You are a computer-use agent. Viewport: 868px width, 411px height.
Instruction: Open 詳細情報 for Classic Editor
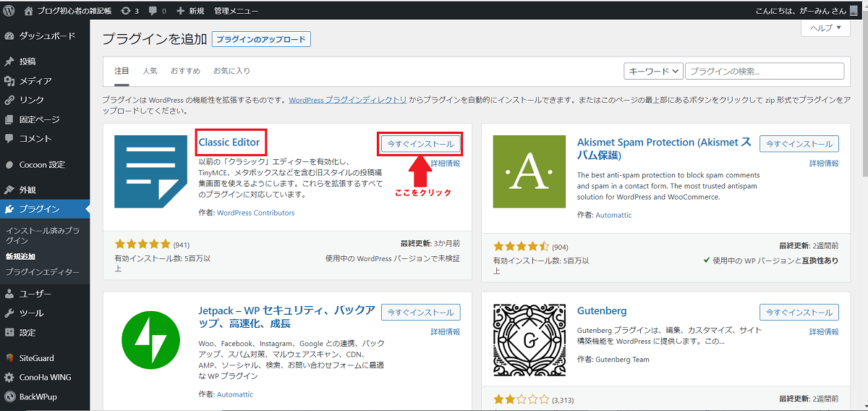[446, 164]
